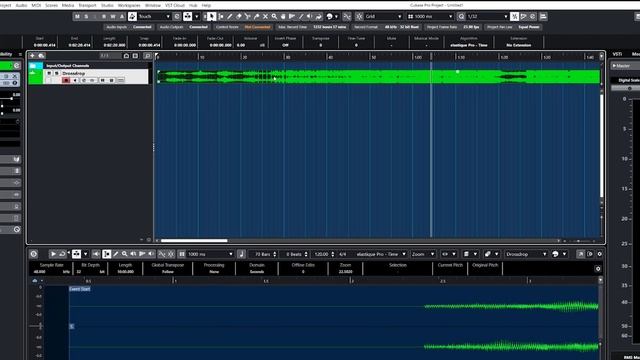Select the Glue tool

(256, 16)
